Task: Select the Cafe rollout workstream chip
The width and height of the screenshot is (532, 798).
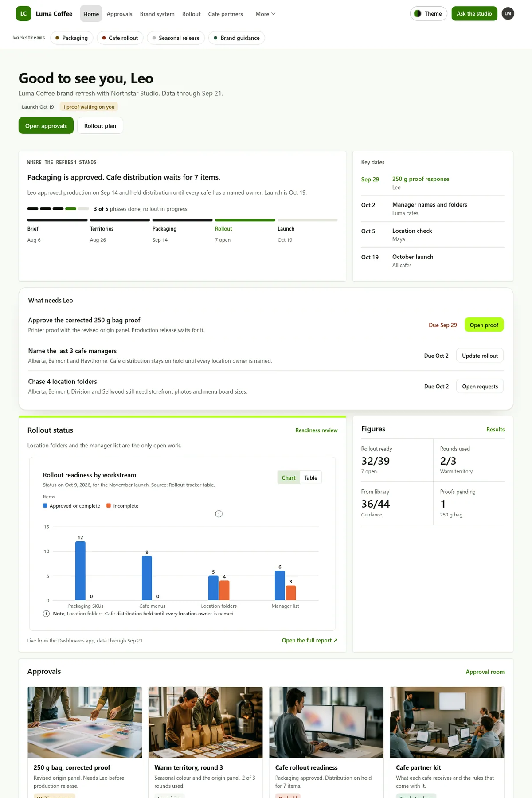Action: point(120,38)
